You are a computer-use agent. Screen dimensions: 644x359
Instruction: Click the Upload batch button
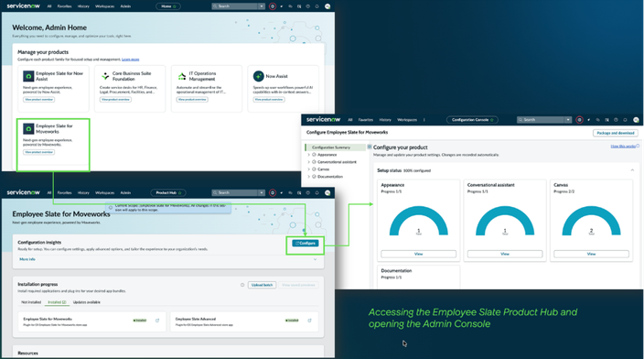pos(262,285)
